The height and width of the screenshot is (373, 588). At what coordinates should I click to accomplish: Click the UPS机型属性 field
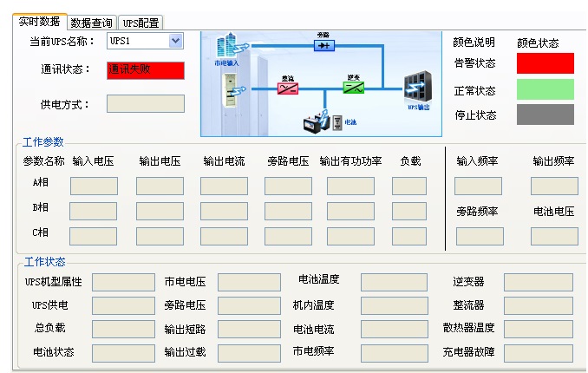pyautogui.click(x=123, y=282)
